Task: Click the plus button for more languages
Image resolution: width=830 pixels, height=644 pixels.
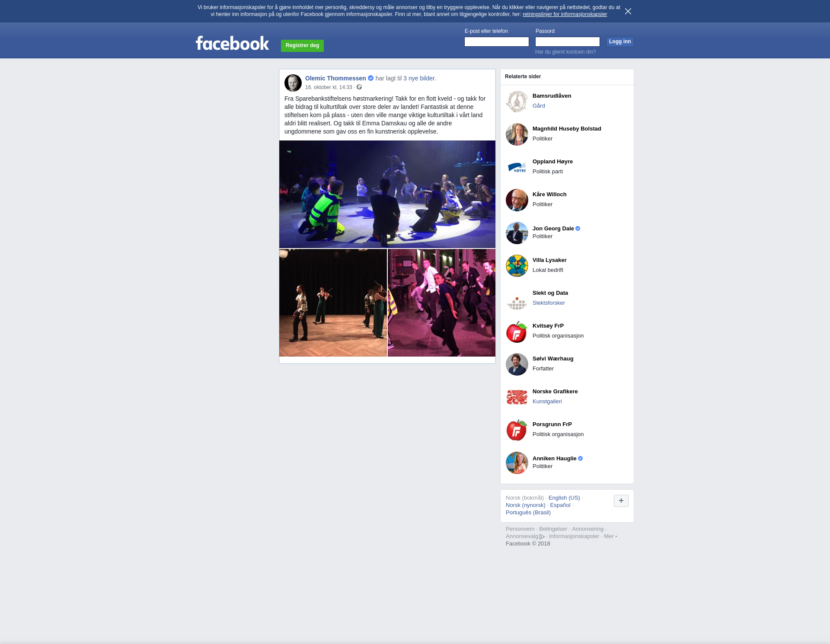Action: pyautogui.click(x=621, y=501)
